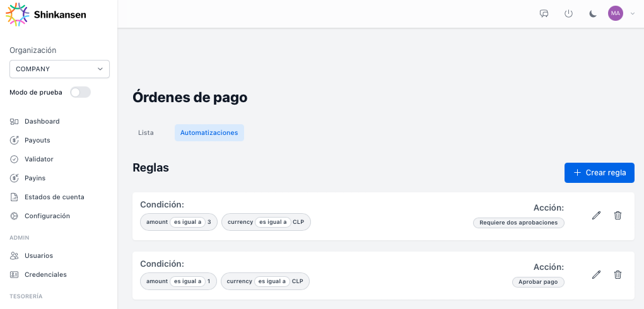The image size is (644, 309).
Task: Click the Shinkansen colorful logo icon
Action: (17, 15)
